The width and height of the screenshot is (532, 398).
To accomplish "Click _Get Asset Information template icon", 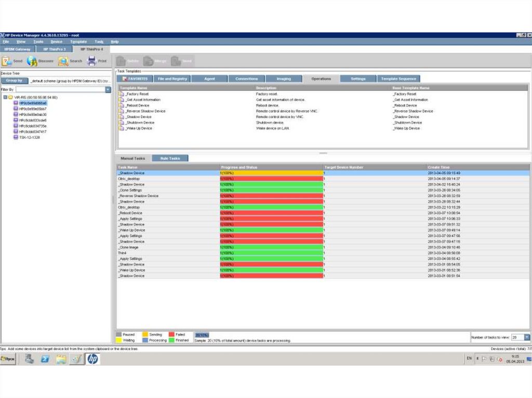I will [122, 100].
